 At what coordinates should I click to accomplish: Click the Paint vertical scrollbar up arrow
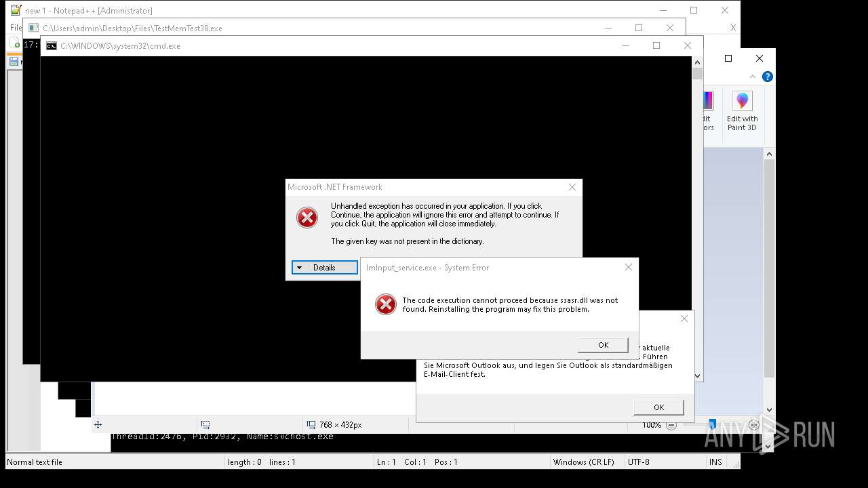pyautogui.click(x=769, y=155)
